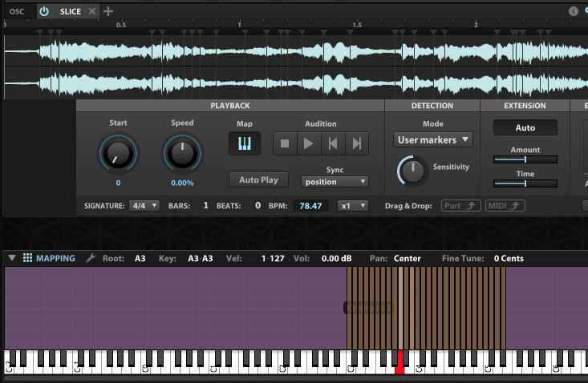Adjust the Start knob
The height and width of the screenshot is (383, 588).
click(118, 154)
